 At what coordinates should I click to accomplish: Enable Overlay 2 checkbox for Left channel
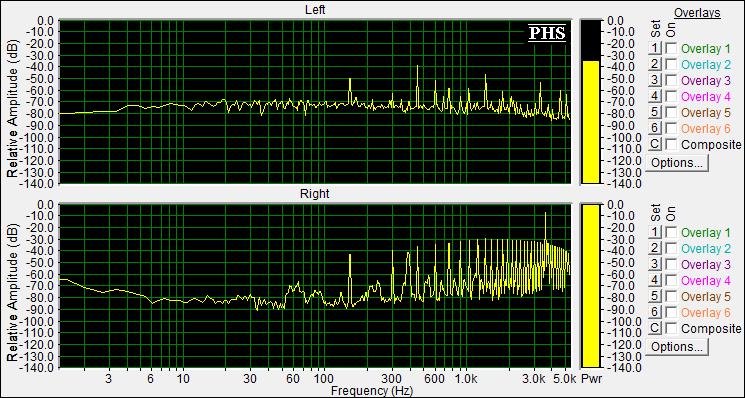(x=671, y=64)
